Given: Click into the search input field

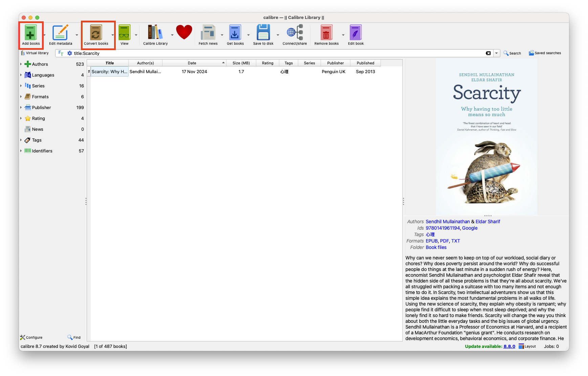Looking at the screenshot, I should [x=278, y=53].
